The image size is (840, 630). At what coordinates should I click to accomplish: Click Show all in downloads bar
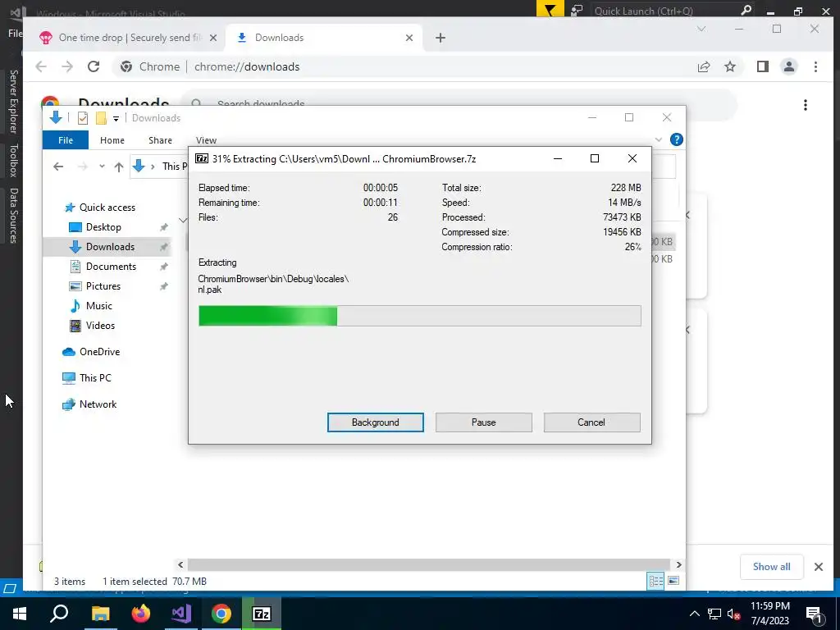click(771, 566)
